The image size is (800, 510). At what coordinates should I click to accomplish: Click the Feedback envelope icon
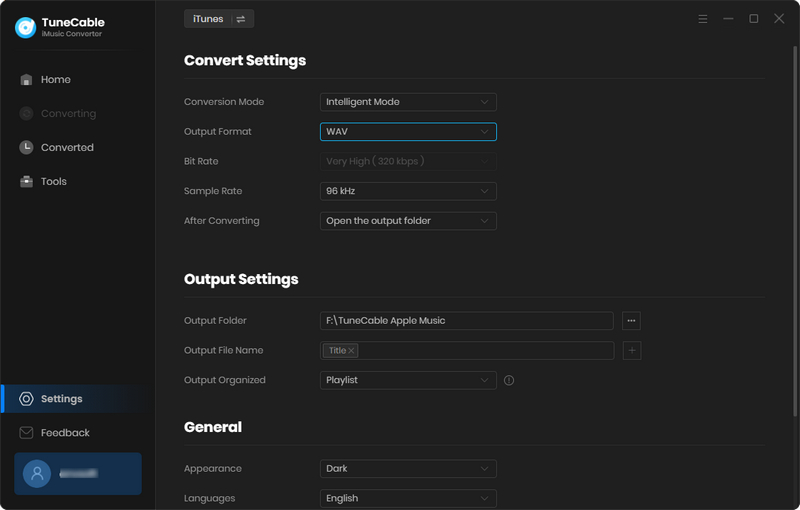coord(26,432)
